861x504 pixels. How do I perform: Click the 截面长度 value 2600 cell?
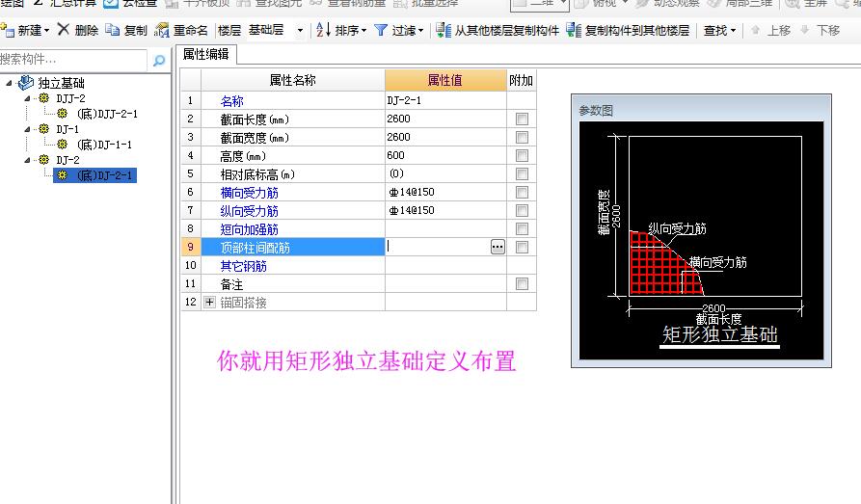coord(445,119)
